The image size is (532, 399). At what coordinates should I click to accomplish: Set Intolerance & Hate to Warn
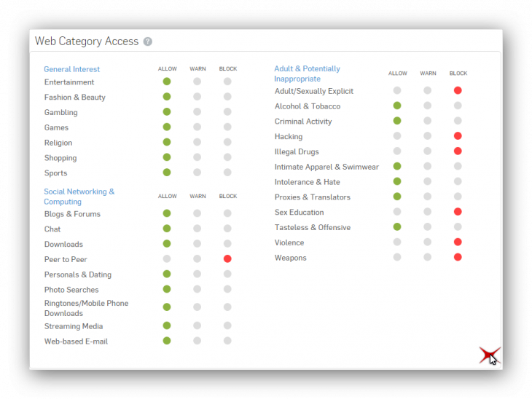428,181
